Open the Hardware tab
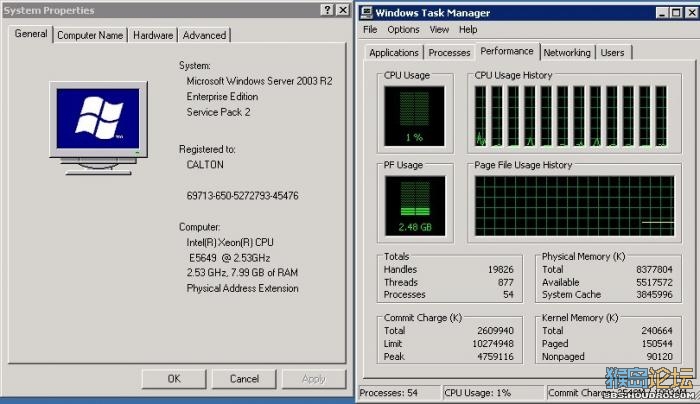Image resolution: width=700 pixels, height=404 pixels. (153, 35)
